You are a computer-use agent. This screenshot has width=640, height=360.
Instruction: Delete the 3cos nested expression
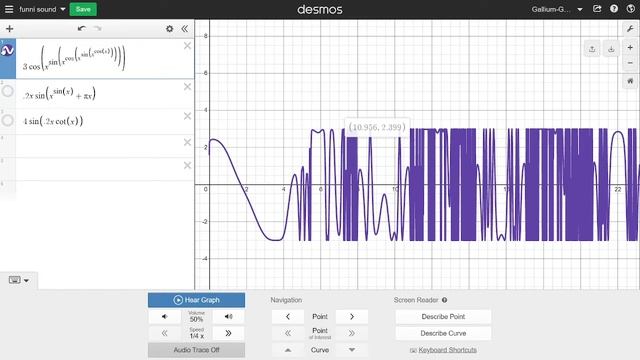(187, 46)
